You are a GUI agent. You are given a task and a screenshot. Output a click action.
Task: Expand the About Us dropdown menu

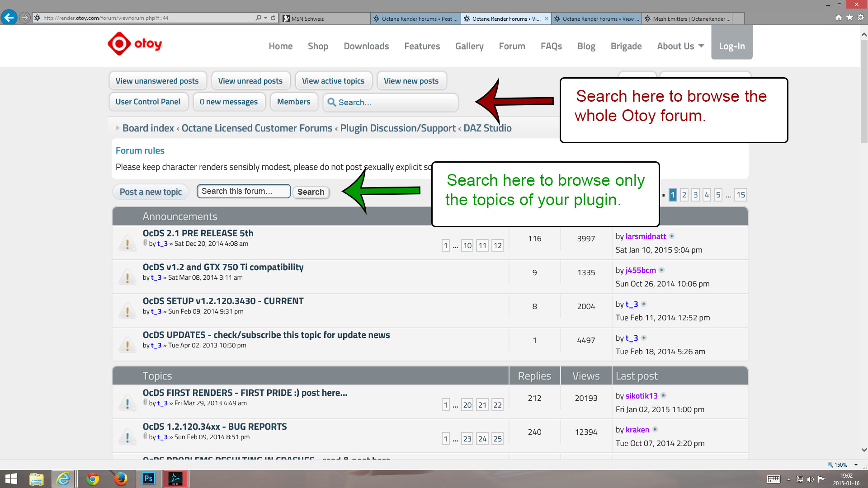680,46
